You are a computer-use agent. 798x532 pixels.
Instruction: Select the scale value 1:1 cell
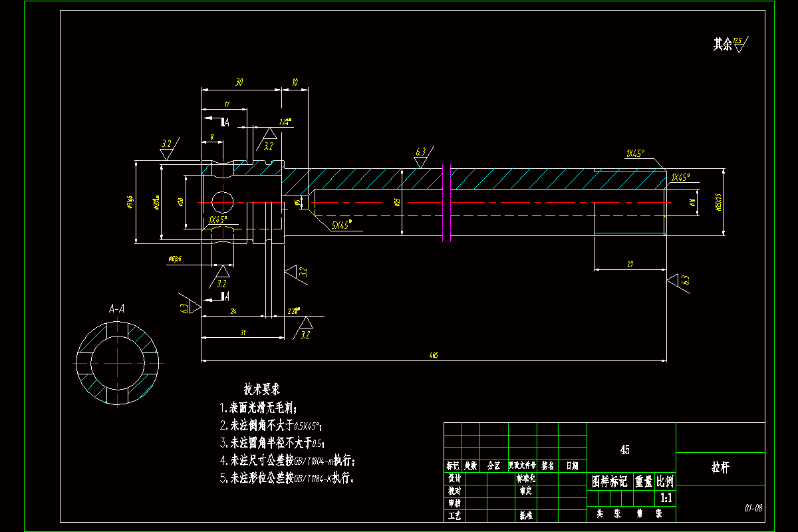tap(665, 497)
